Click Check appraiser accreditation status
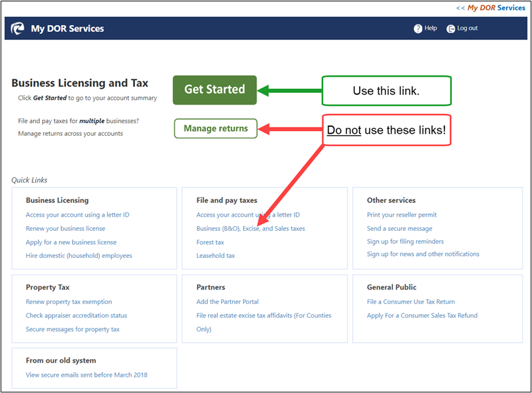This screenshot has height=393, width=532. (76, 315)
